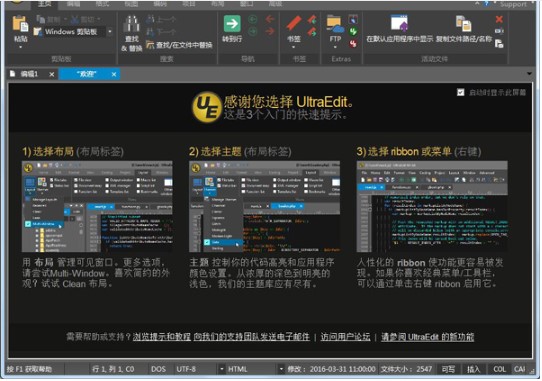Open the FTP folder-cloud icon
The width and height of the screenshot is (542, 381).
[x=335, y=24]
